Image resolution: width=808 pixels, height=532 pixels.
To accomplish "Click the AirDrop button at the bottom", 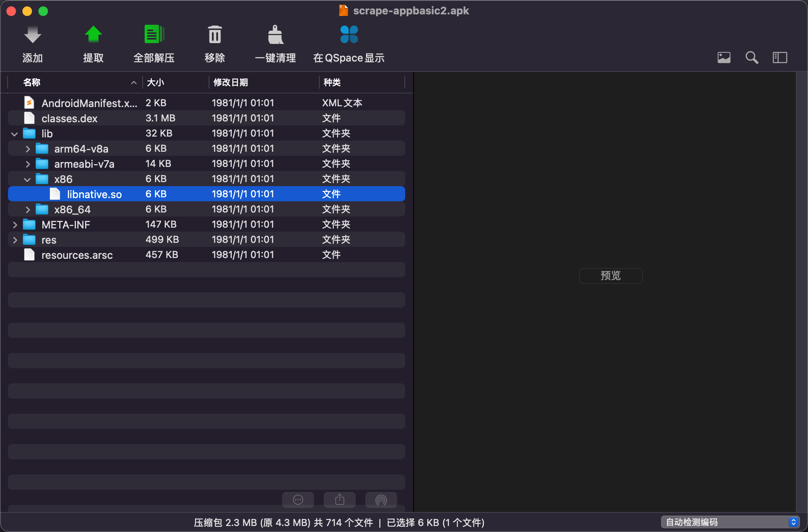I will (x=381, y=500).
